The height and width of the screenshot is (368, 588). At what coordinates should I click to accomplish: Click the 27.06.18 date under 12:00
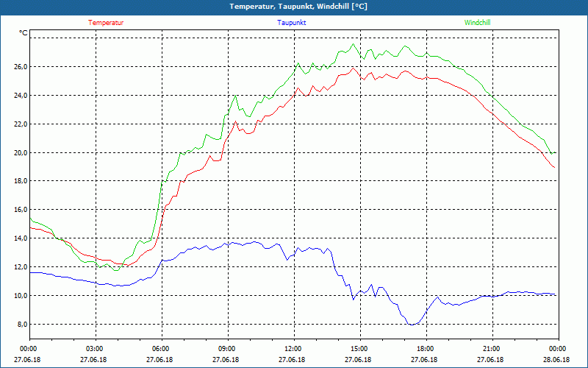[x=292, y=359]
